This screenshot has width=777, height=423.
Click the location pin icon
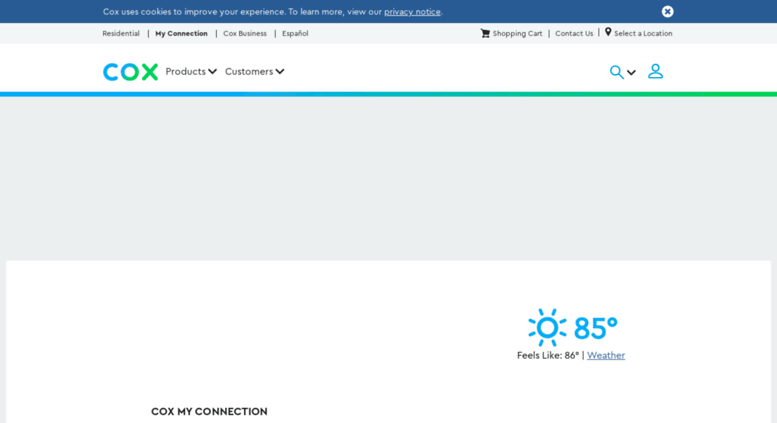pyautogui.click(x=608, y=32)
